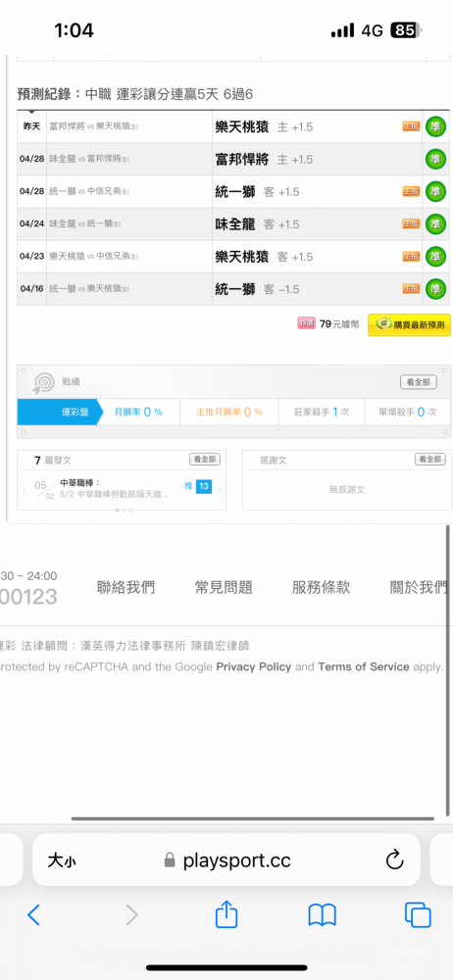Tap the orange 主推 tag for 統一獅 vs 中信兄弟
The height and width of the screenshot is (980, 453).
coord(411,191)
